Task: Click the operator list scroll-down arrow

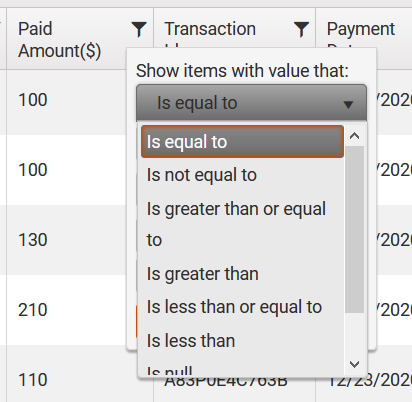Action: pyautogui.click(x=354, y=364)
